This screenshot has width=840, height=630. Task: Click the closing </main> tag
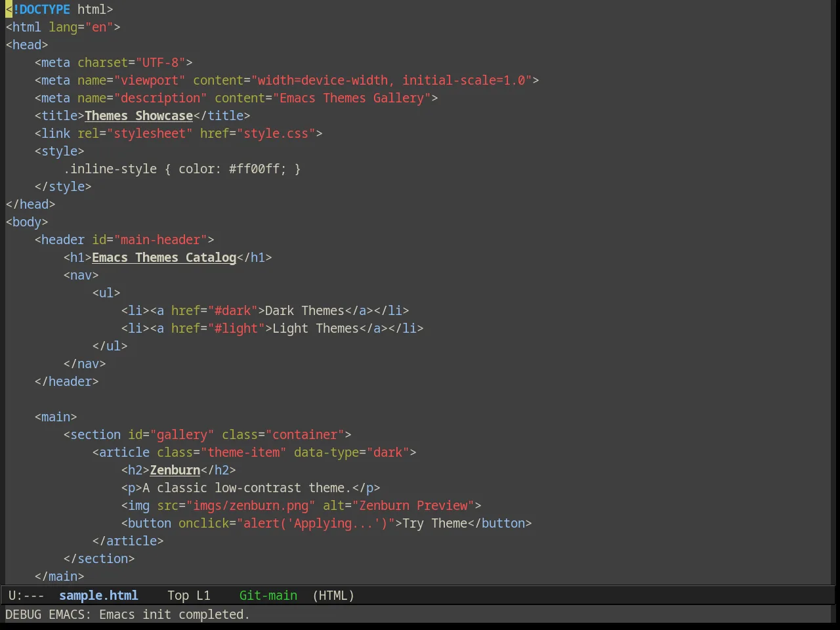point(59,576)
